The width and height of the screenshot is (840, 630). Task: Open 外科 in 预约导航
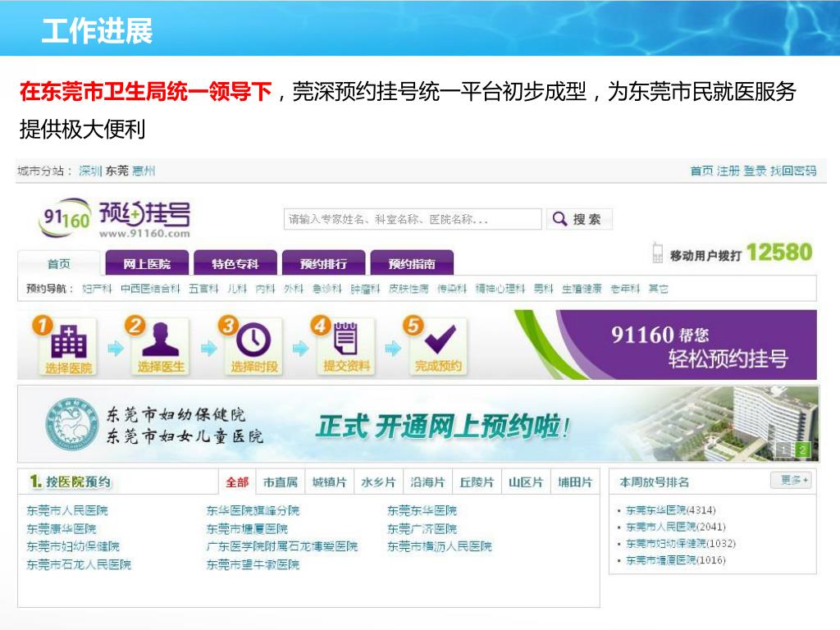[294, 289]
